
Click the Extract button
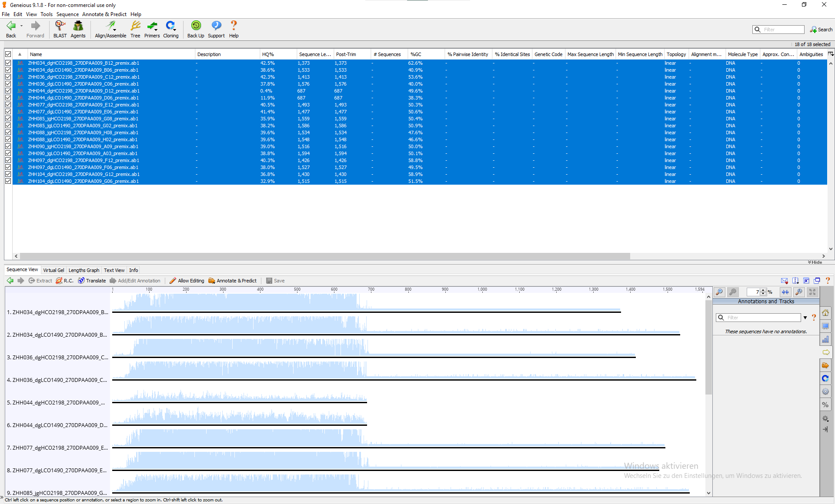(x=40, y=281)
